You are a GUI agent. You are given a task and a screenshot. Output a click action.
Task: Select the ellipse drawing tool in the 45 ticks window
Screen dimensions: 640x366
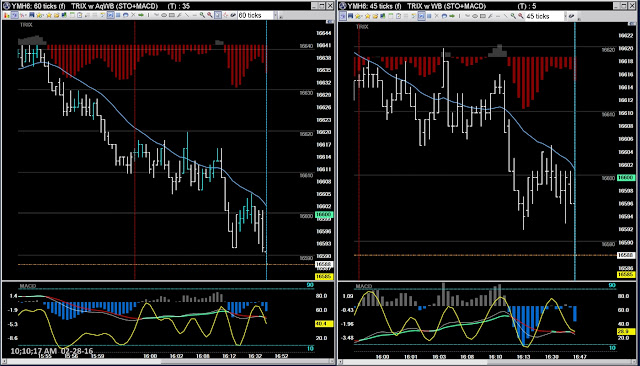pos(475,16)
